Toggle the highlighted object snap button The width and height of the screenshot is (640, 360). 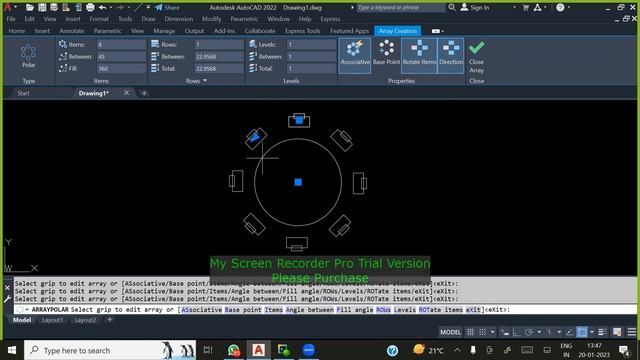[x=582, y=332]
